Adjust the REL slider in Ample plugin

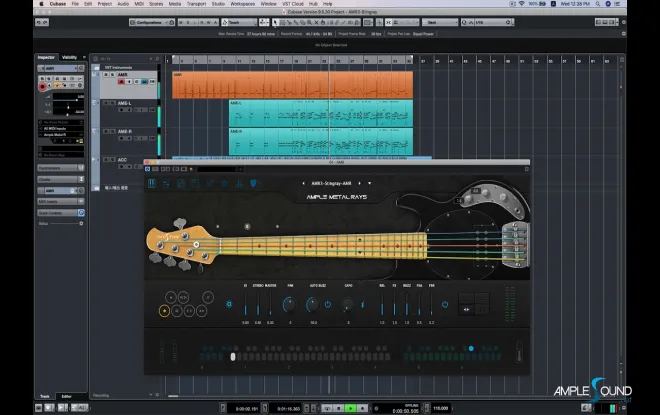(x=382, y=304)
